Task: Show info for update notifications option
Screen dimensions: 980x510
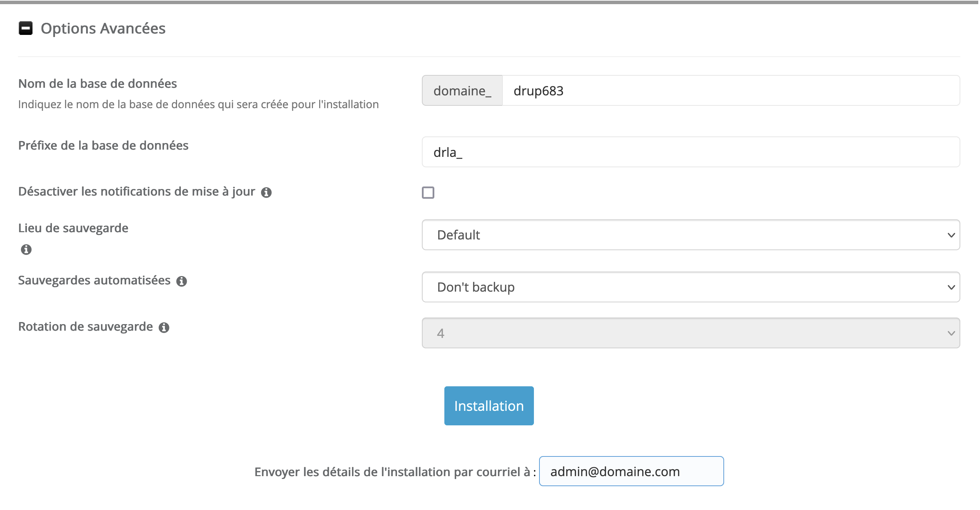Action: click(x=266, y=193)
